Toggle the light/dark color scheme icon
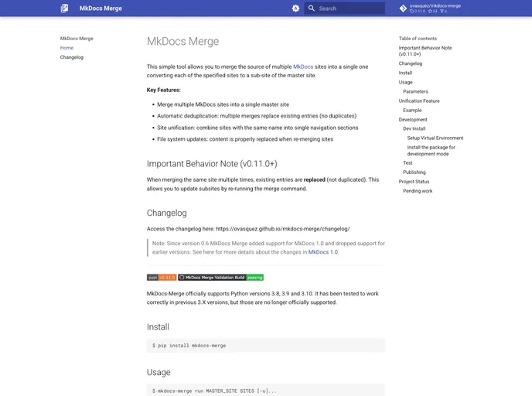Viewport: 532px width, 396px height. pos(295,9)
